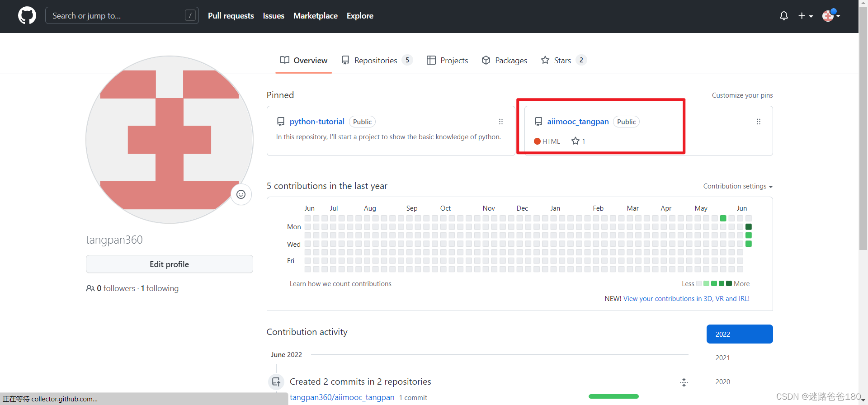Open the 0 followers link
The height and width of the screenshot is (405, 868).
[x=116, y=288]
